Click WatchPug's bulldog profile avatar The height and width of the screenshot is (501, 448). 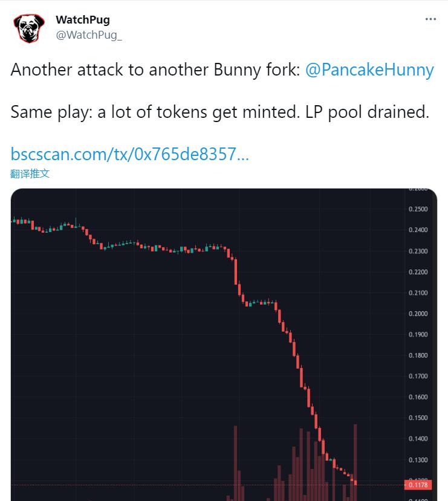27,27
